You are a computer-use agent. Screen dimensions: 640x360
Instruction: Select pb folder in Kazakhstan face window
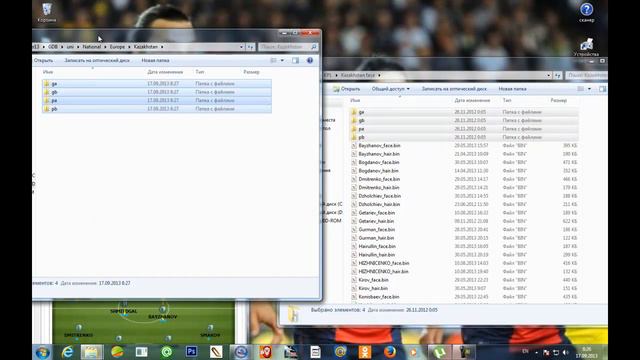pyautogui.click(x=464, y=137)
